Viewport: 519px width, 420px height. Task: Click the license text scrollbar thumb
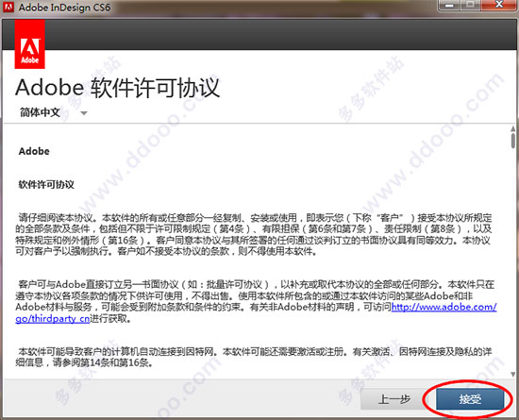(513, 141)
